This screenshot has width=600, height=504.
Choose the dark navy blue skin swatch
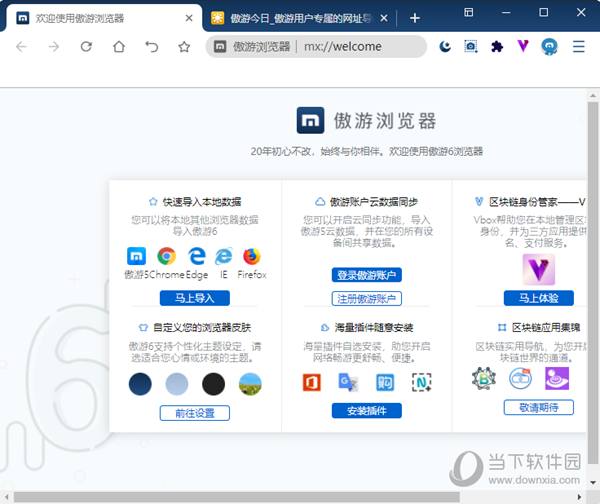[140, 384]
